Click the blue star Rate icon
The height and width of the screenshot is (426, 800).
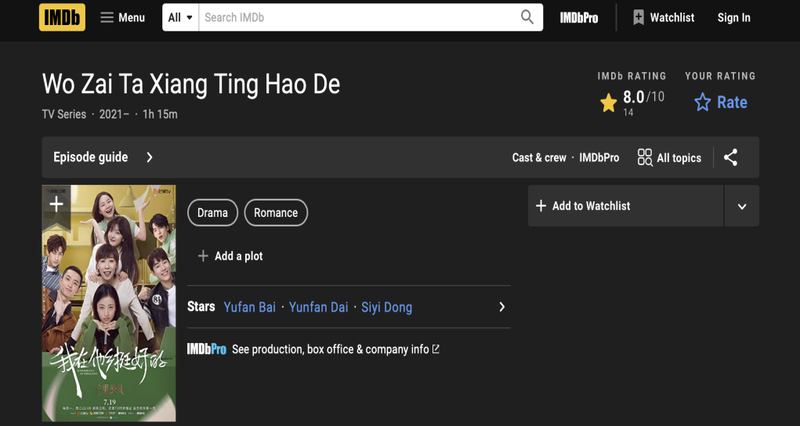[x=702, y=102]
